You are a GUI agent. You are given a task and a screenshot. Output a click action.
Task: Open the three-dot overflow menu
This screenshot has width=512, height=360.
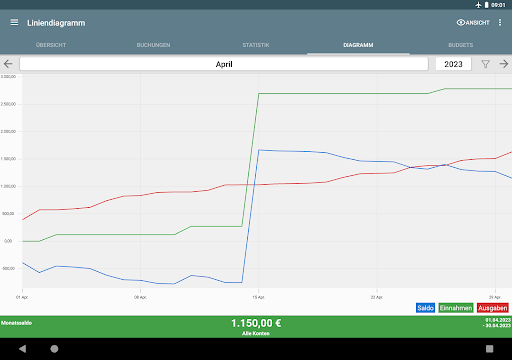(500, 23)
